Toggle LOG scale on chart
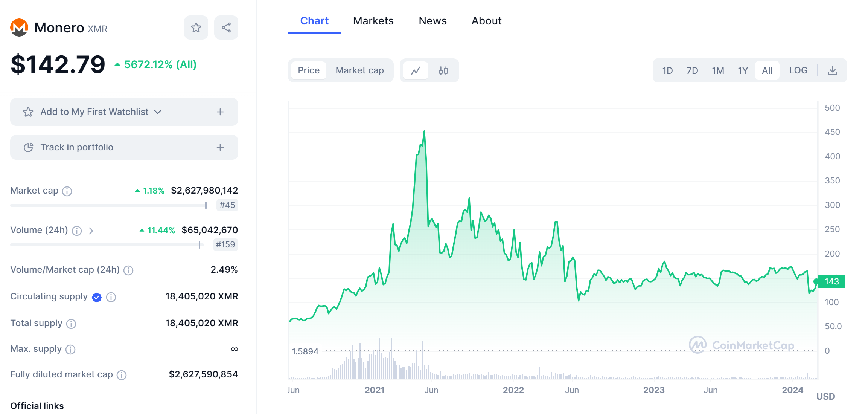The width and height of the screenshot is (868, 414). (x=798, y=70)
